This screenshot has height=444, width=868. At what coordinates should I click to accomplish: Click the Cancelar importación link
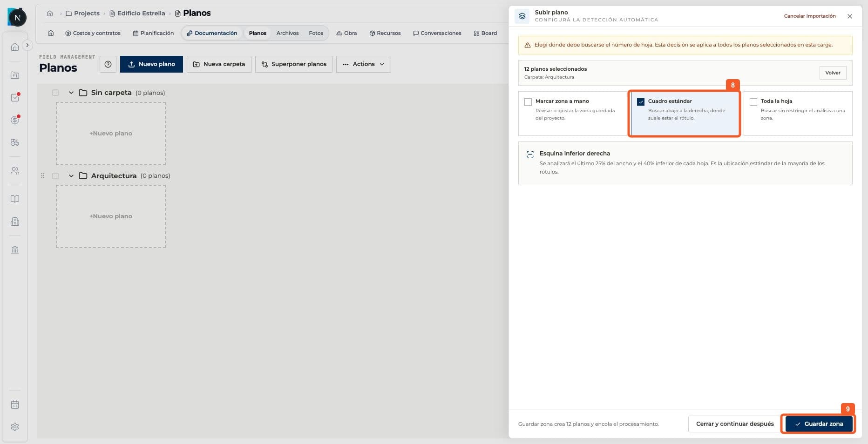tap(810, 16)
